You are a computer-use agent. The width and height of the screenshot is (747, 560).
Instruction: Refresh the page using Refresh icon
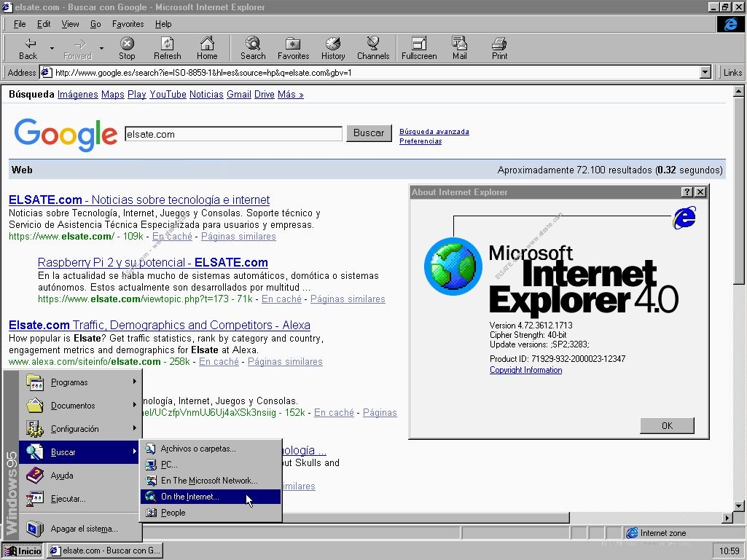coord(167,48)
